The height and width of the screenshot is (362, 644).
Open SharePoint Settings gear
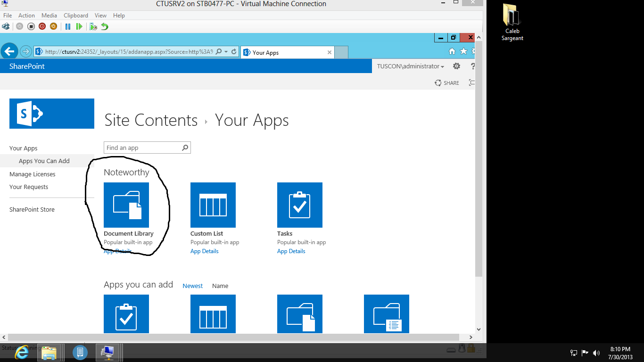456,66
